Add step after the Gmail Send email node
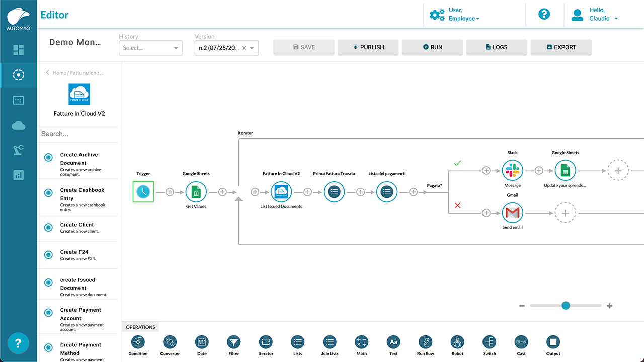 pos(565,213)
